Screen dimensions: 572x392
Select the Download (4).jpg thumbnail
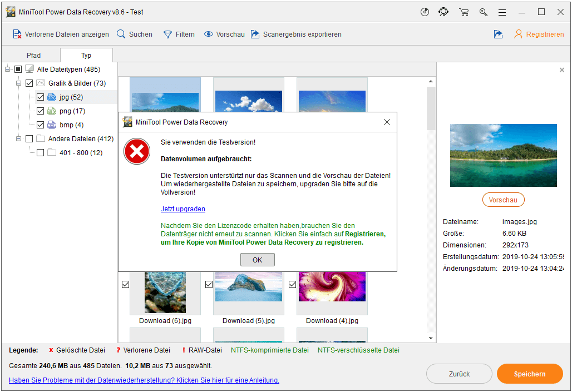[332, 293]
